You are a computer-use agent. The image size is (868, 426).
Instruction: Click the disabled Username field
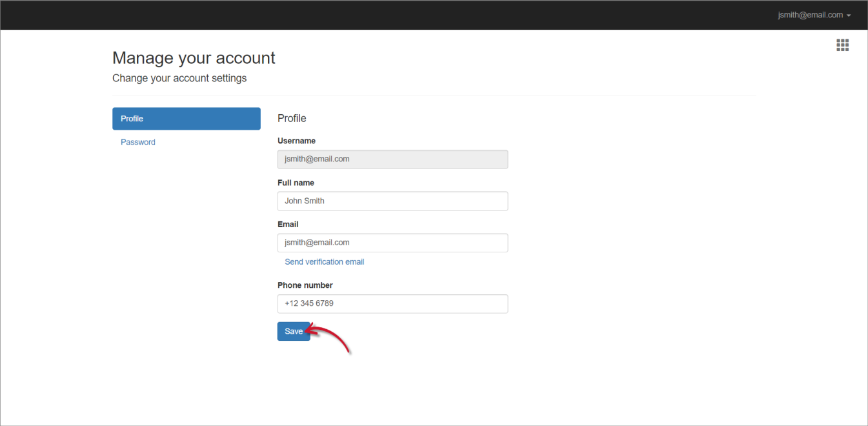click(392, 159)
